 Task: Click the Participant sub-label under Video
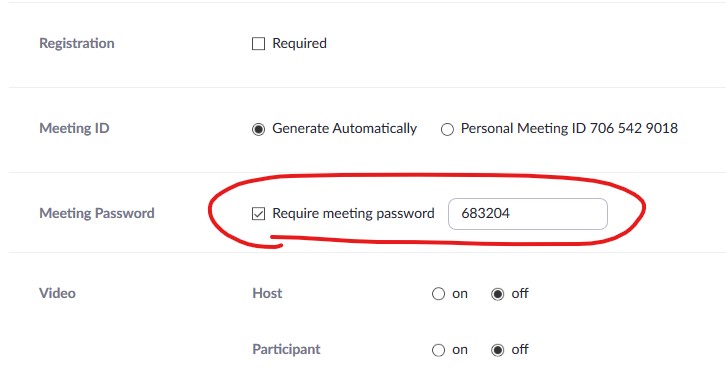coord(286,349)
